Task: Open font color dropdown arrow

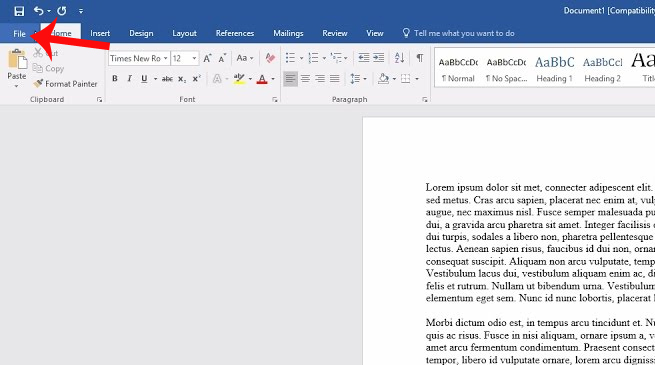Action: pyautogui.click(x=273, y=79)
